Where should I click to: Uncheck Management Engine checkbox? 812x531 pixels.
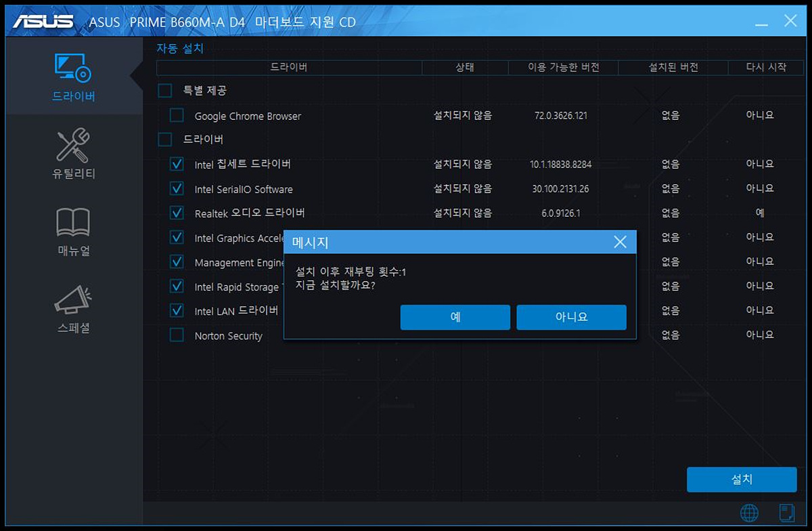177,261
